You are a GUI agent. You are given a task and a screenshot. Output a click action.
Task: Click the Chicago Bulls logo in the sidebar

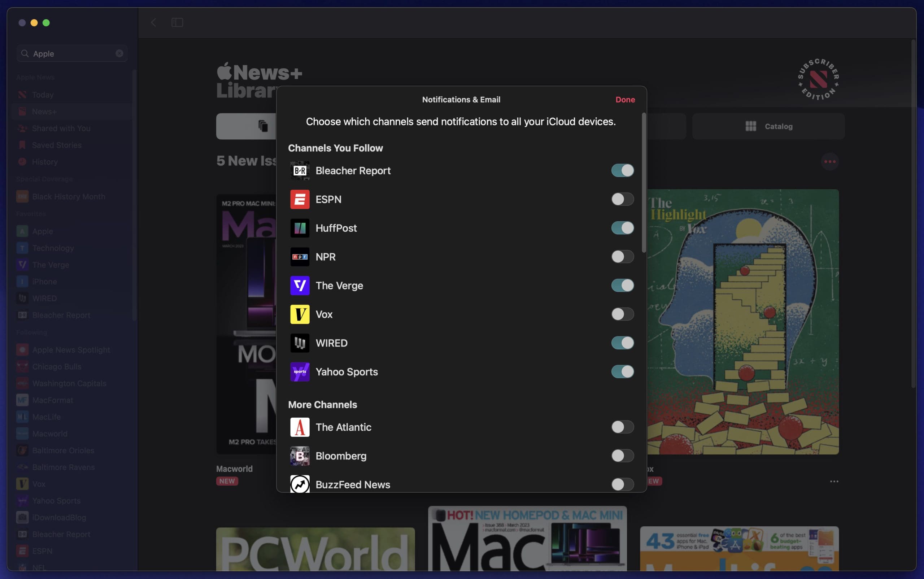(x=22, y=366)
